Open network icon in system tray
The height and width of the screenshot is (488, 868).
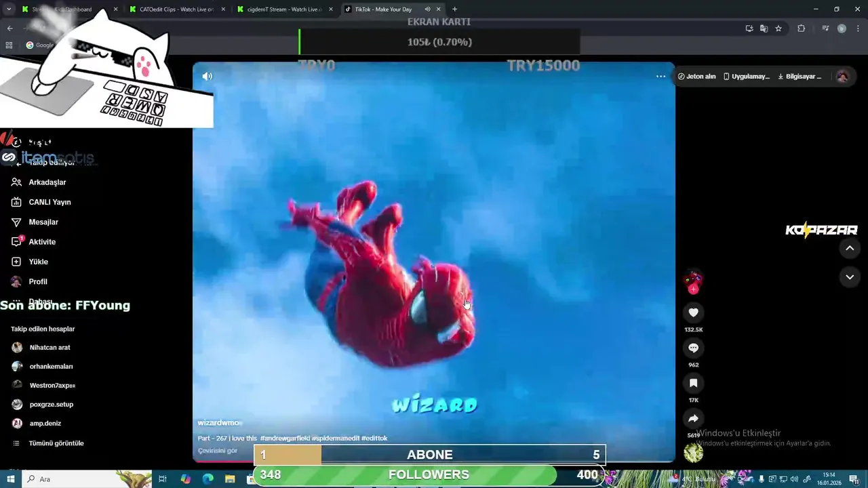783,479
